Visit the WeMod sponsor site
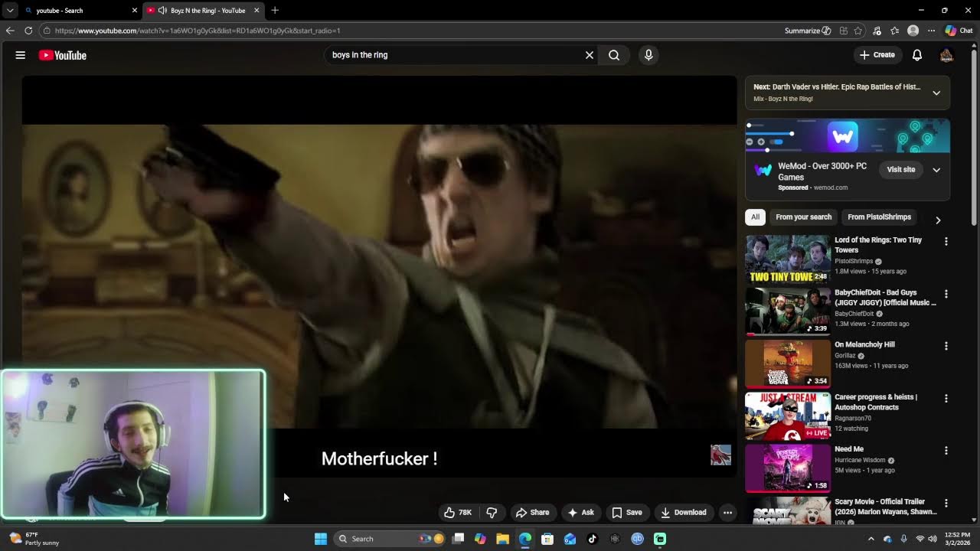This screenshot has height=551, width=980. (x=900, y=170)
